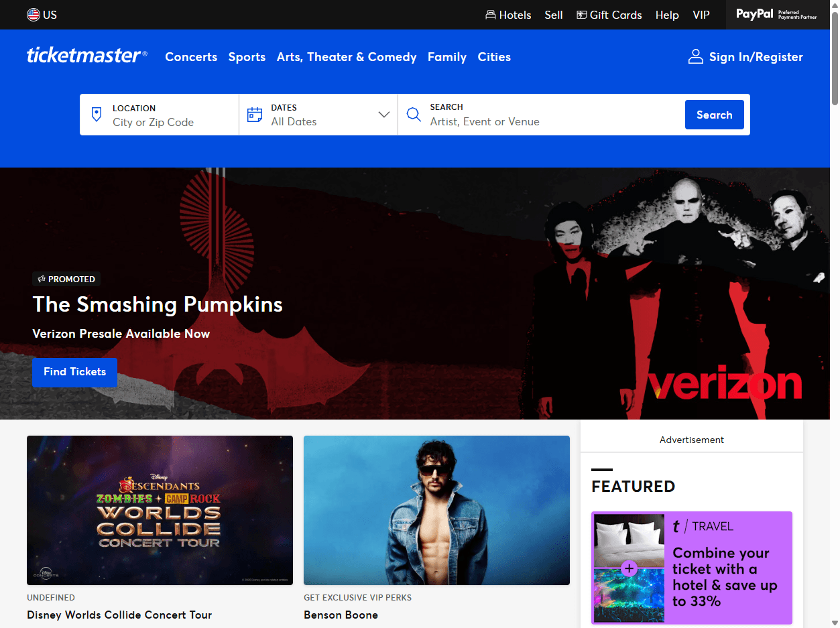
Task: Click the Gift Cards text link
Action: tap(616, 15)
